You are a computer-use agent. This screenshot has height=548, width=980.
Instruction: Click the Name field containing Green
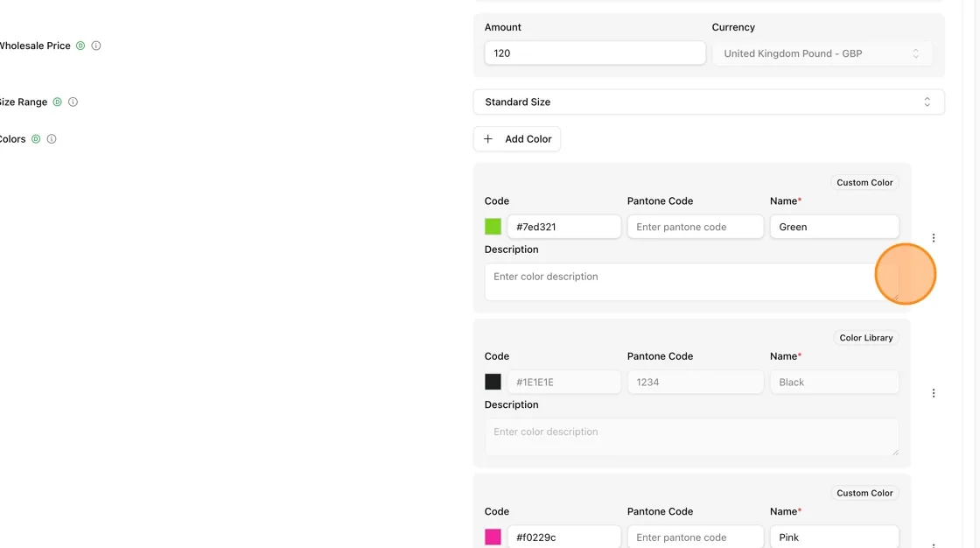(835, 227)
